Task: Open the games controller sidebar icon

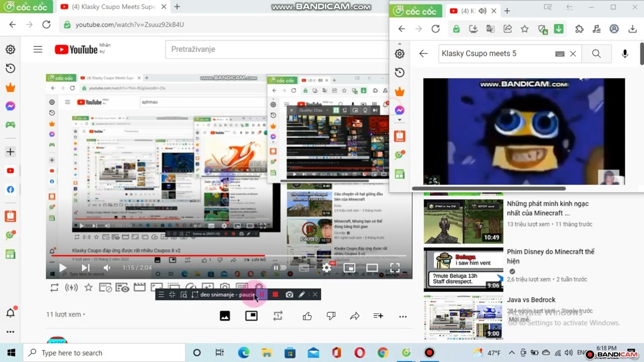Action: [x=10, y=125]
